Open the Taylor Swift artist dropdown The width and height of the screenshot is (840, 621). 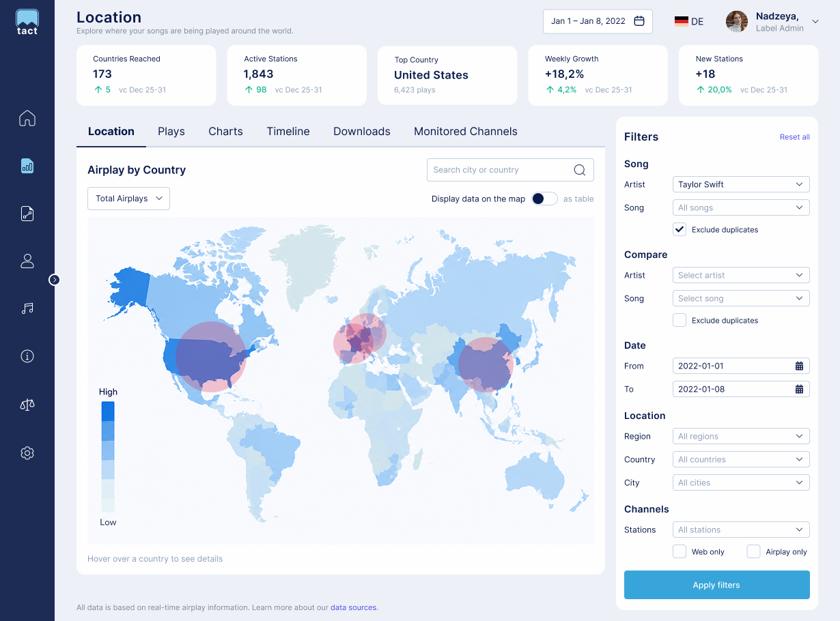741,184
